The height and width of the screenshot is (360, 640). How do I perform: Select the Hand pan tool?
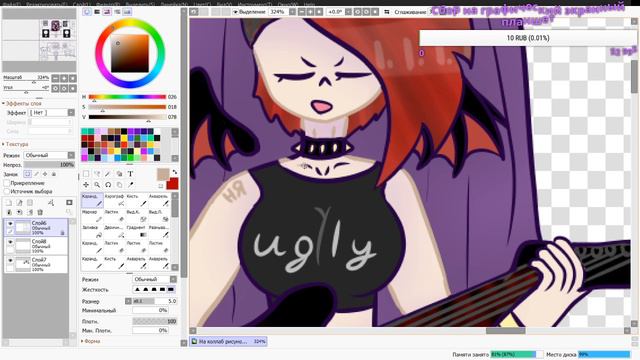[x=119, y=185]
